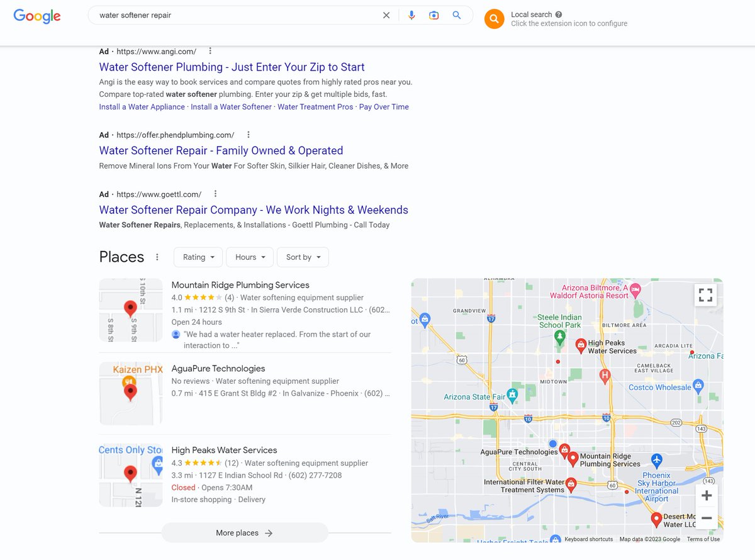Image resolution: width=755 pixels, height=560 pixels.
Task: Click AguaPure Technologies label on map
Action: click(519, 452)
